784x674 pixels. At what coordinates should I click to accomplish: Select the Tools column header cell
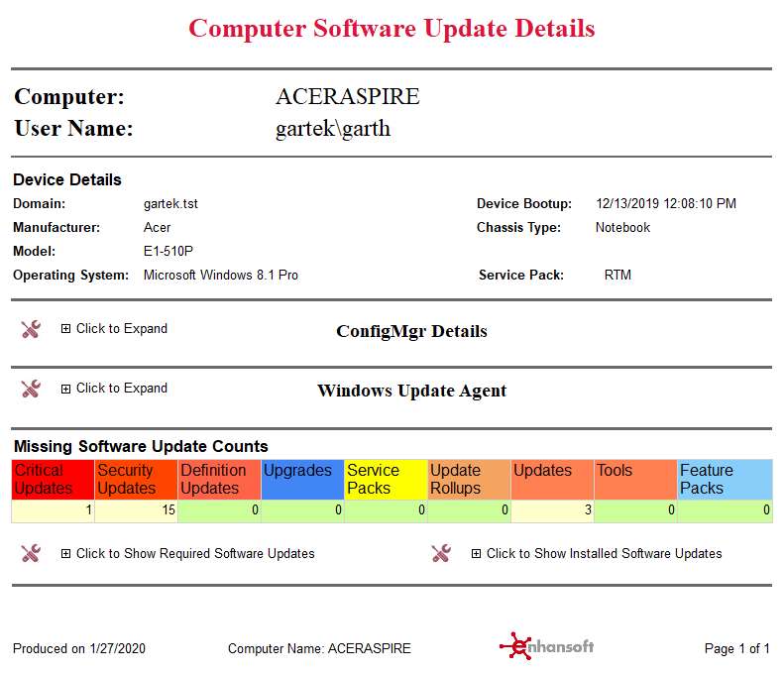pyautogui.click(x=635, y=480)
